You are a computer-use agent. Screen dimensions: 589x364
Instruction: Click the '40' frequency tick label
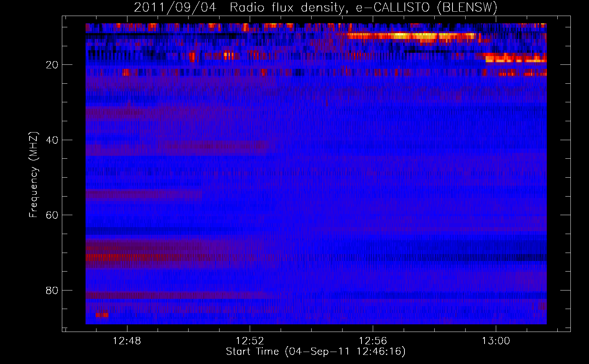point(52,140)
